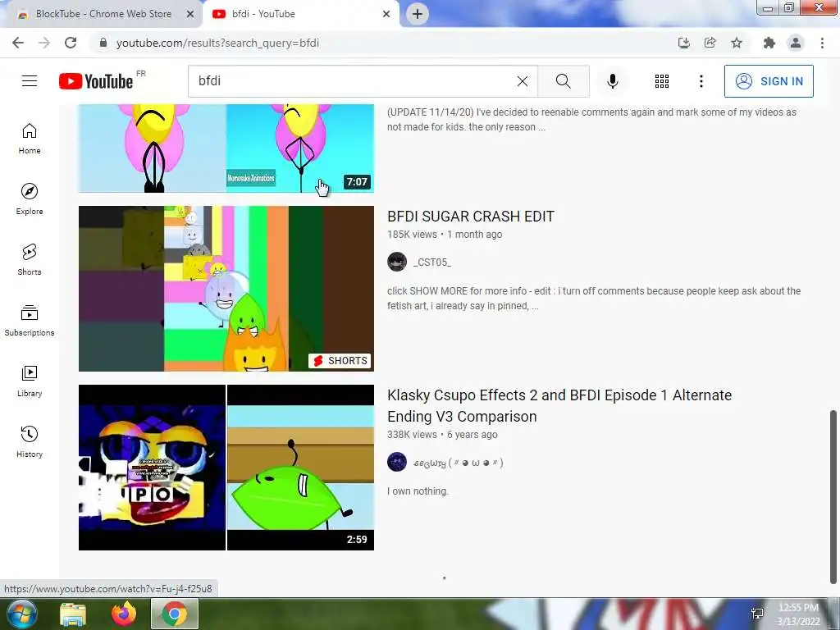This screenshot has width=840, height=630.
Task: Open History in the sidebar
Action: click(x=30, y=441)
